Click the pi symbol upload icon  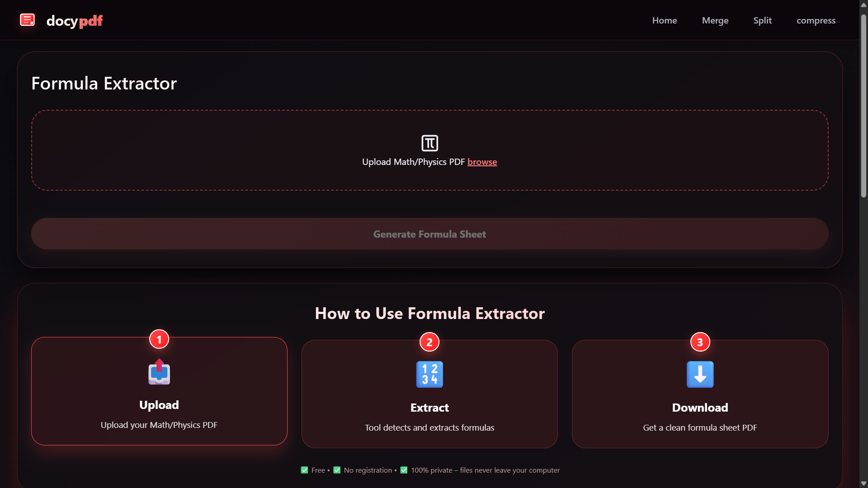pos(429,143)
